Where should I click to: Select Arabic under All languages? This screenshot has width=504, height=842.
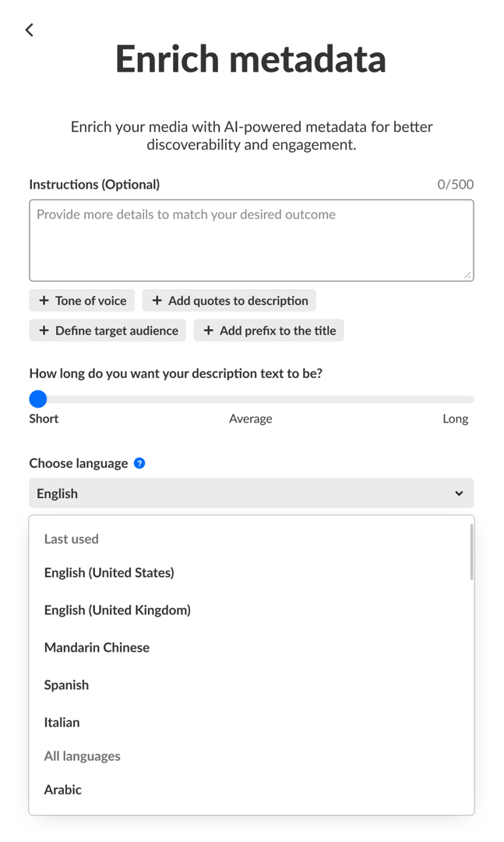pos(63,790)
